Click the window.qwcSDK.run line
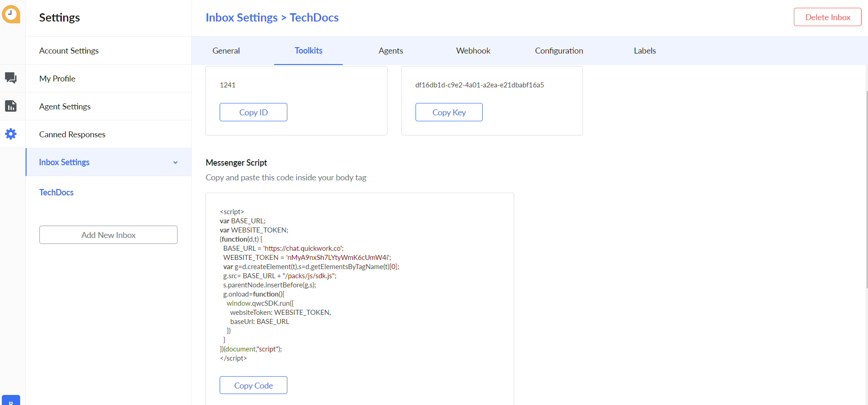 coord(260,303)
